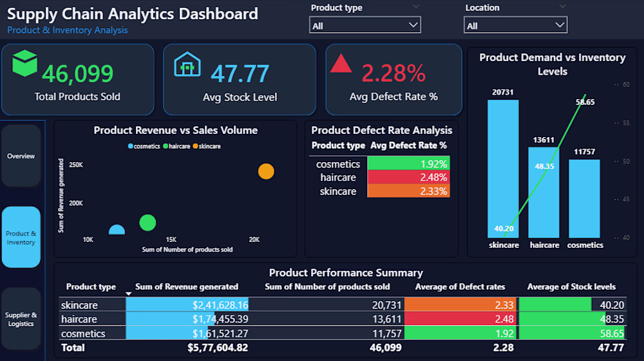This screenshot has width=644, height=361.
Task: Select the skincare bar showing 20731
Action: coord(502,167)
